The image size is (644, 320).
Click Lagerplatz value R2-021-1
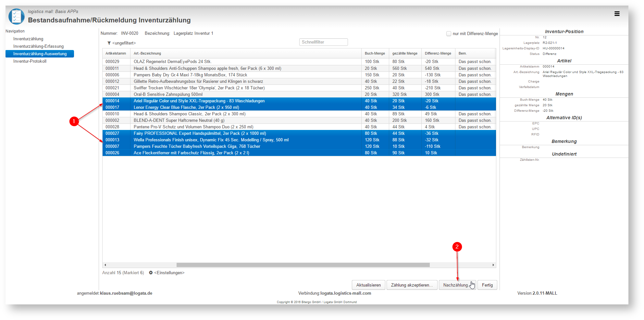point(550,43)
